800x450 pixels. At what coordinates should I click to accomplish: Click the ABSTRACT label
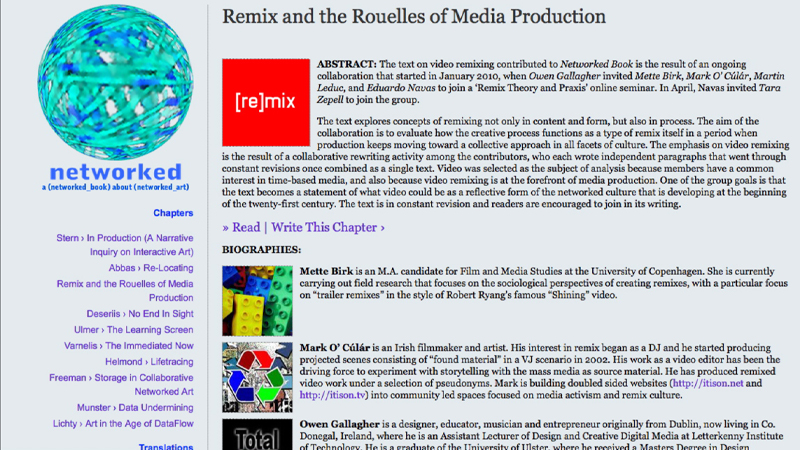(347, 64)
